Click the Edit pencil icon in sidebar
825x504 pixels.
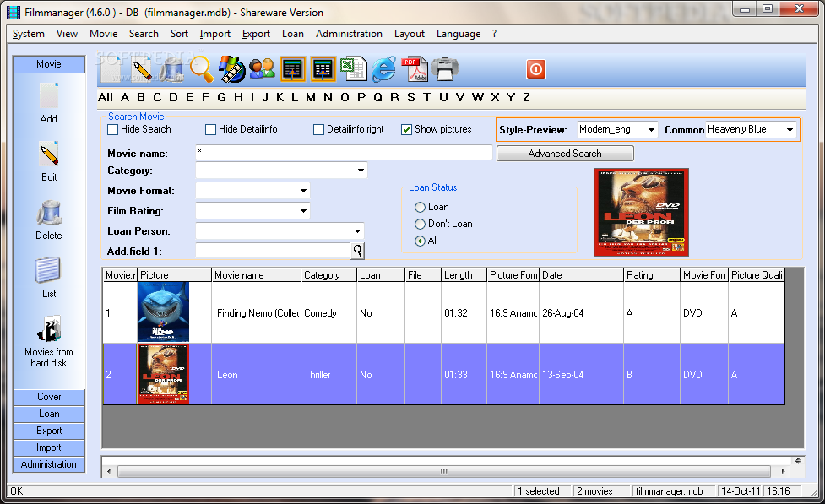click(49, 154)
